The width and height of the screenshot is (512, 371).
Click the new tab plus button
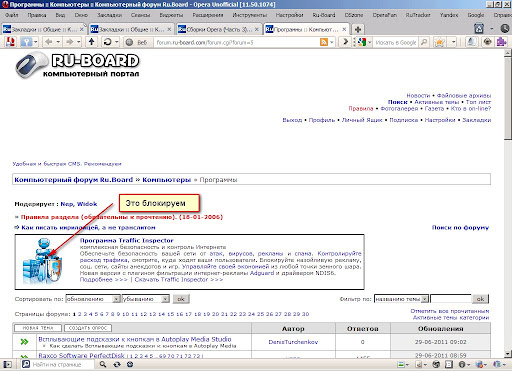358,29
